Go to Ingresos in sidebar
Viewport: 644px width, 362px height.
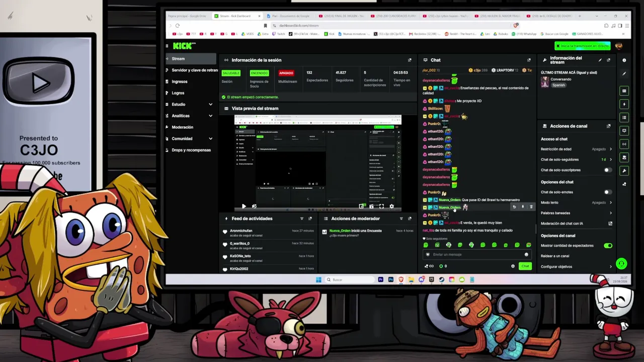tap(180, 81)
